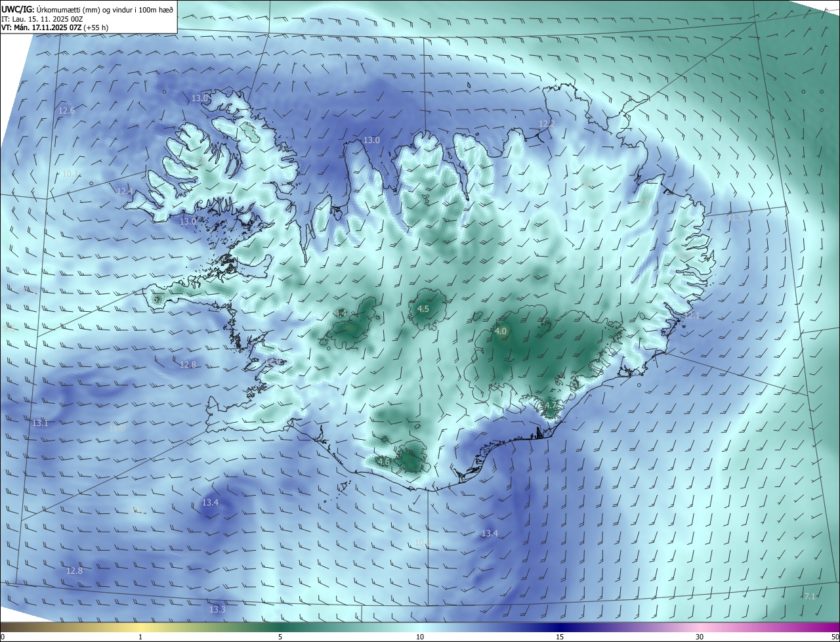Click the 'UWC/IG:' source label
The height and width of the screenshot is (642, 840).
click(18, 9)
